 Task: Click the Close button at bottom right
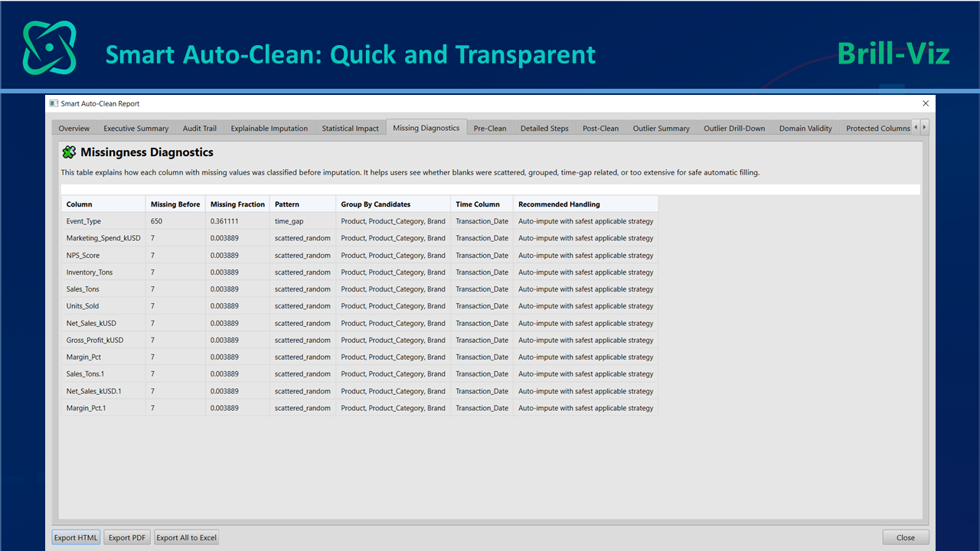tap(906, 537)
